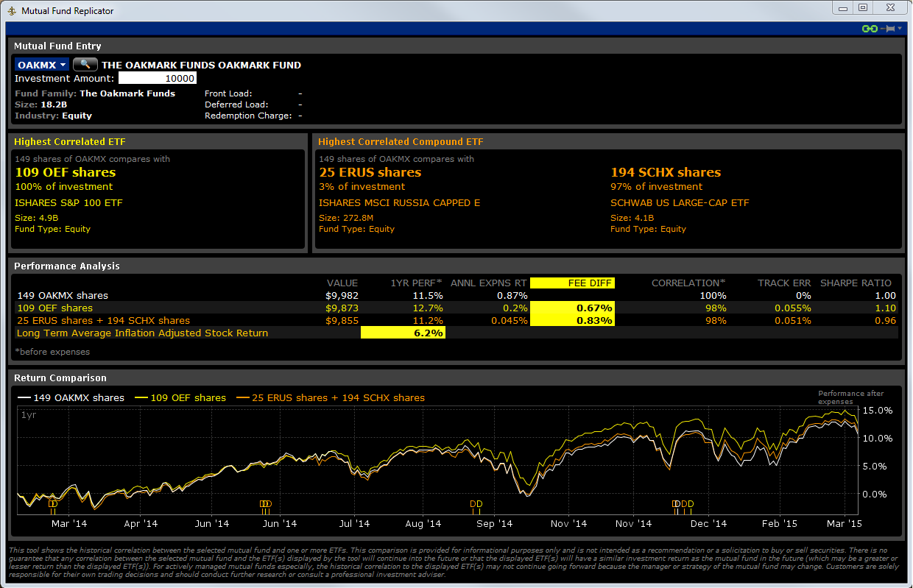The width and height of the screenshot is (913, 588).
Task: Click the green chain link icon
Action: pos(870,29)
